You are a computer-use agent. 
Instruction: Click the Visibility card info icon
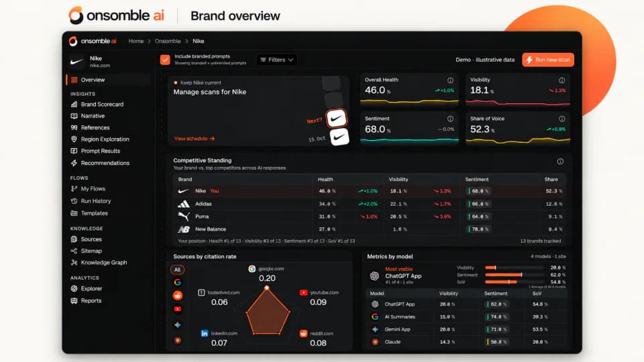point(562,80)
